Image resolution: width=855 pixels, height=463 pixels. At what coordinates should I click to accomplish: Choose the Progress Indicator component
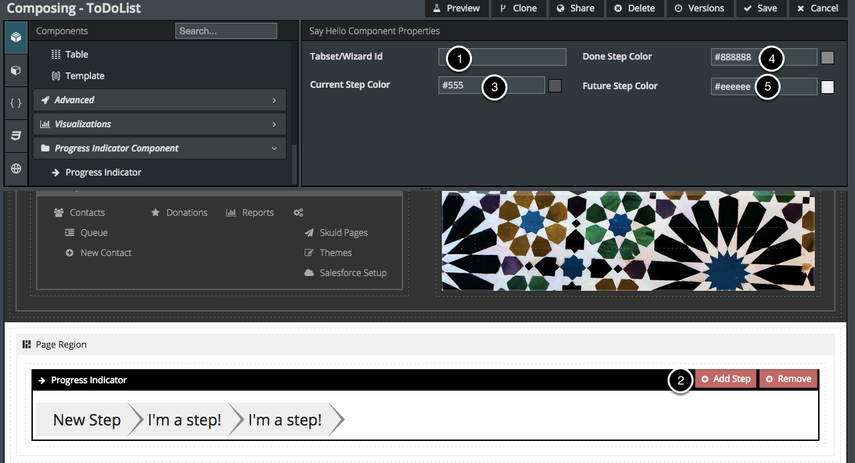[103, 172]
